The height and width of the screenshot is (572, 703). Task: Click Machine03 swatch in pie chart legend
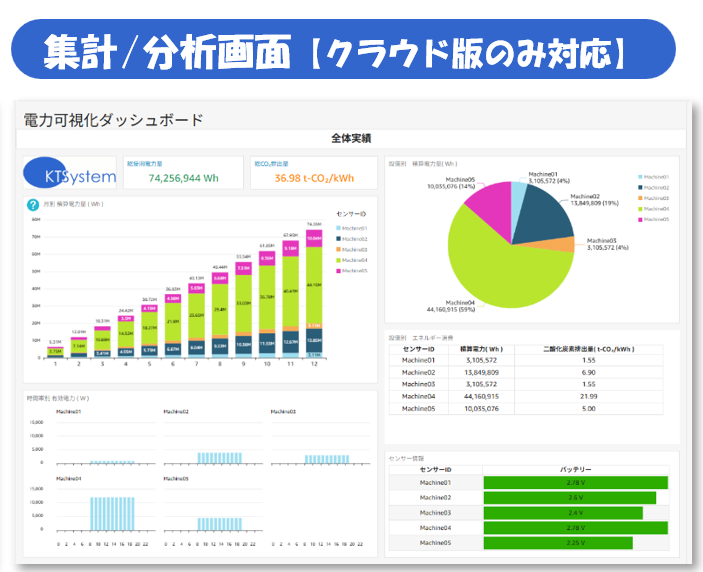[640, 198]
